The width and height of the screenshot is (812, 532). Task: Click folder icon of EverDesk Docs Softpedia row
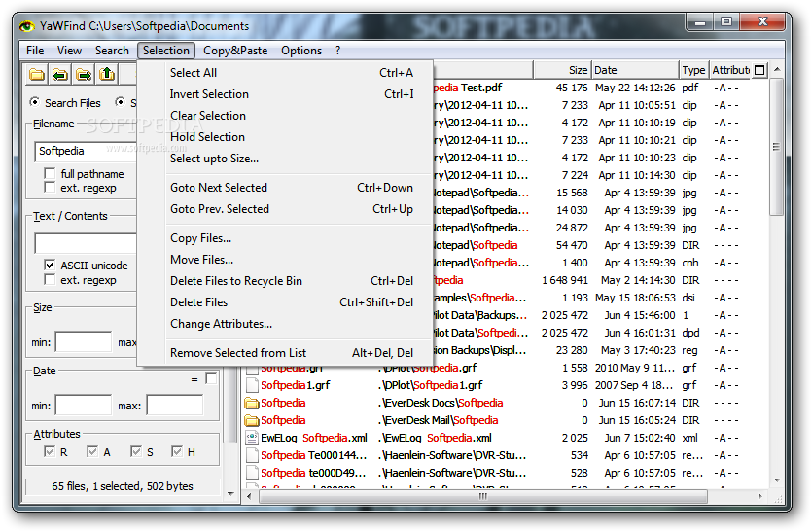252,403
